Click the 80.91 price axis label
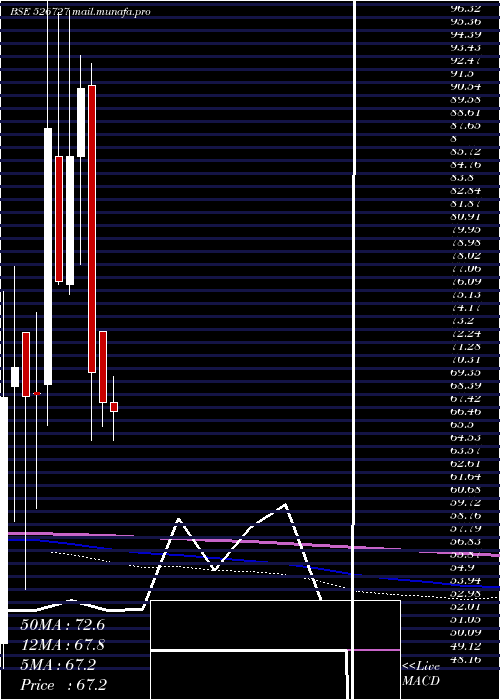 (465, 217)
